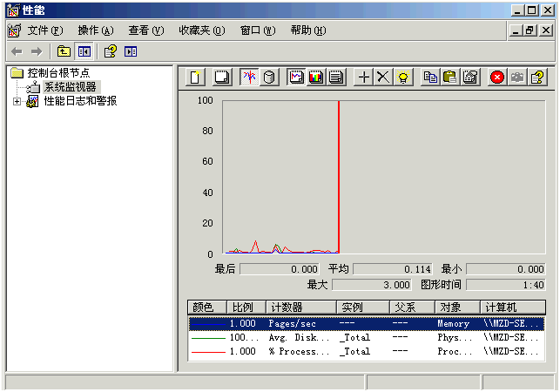
Task: Toggle the View Current Activity icon
Action: (x=249, y=77)
